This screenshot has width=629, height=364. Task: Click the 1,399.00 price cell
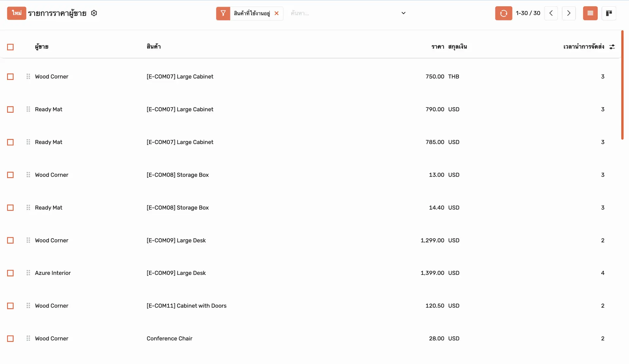coord(432,273)
